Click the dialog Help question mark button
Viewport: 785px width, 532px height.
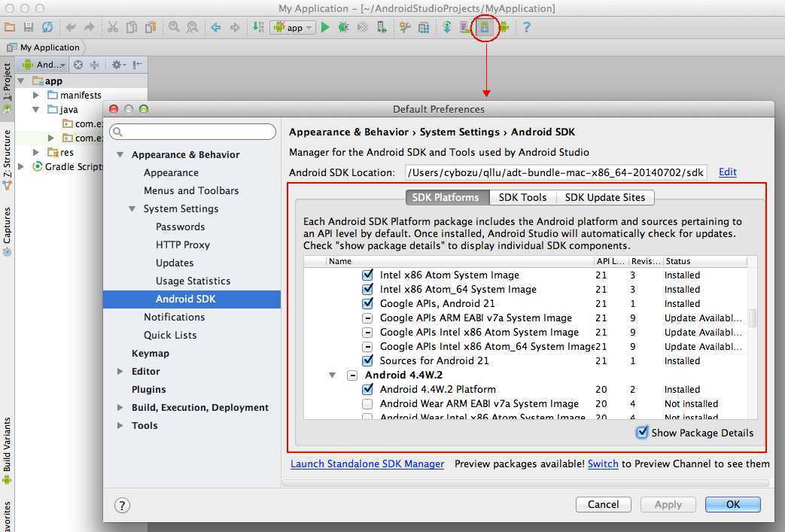(x=122, y=505)
